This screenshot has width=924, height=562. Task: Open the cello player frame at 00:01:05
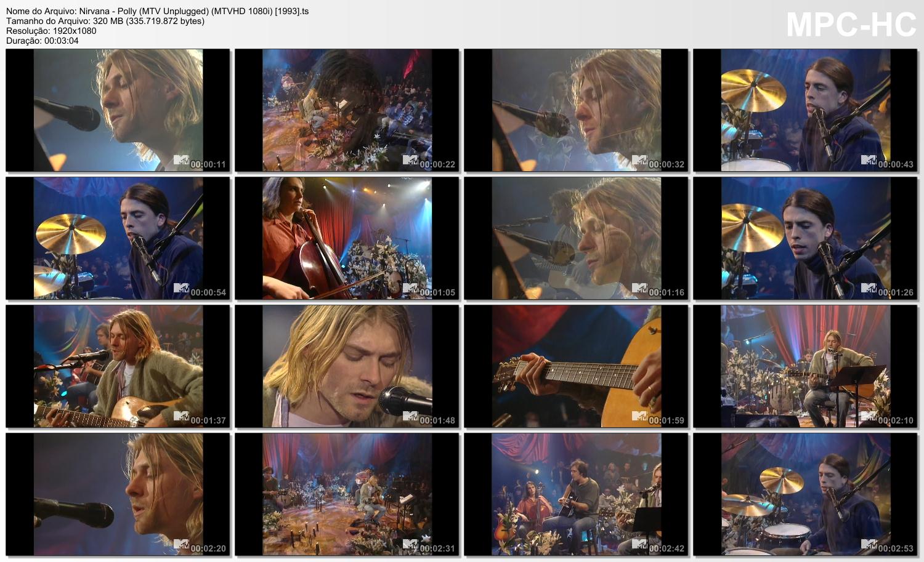[347, 238]
